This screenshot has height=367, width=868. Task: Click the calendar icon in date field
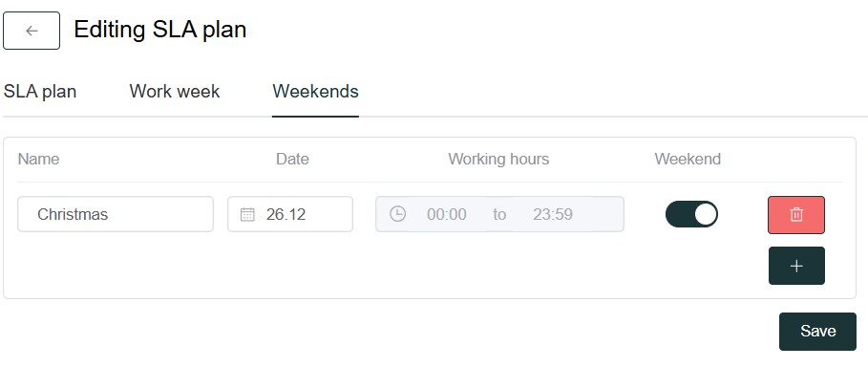click(x=247, y=214)
